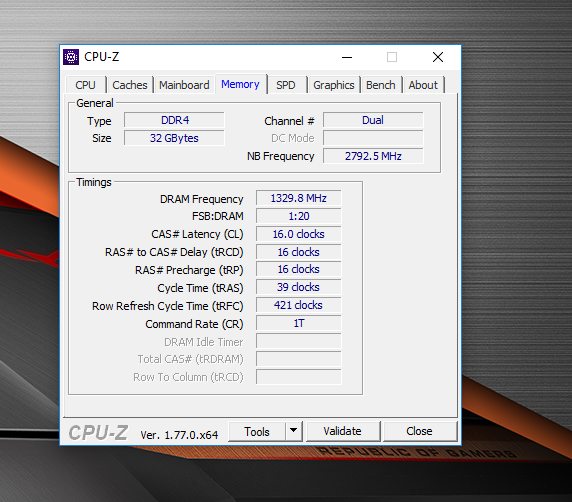
Task: Minimize the CPU-Z window
Action: [347, 57]
